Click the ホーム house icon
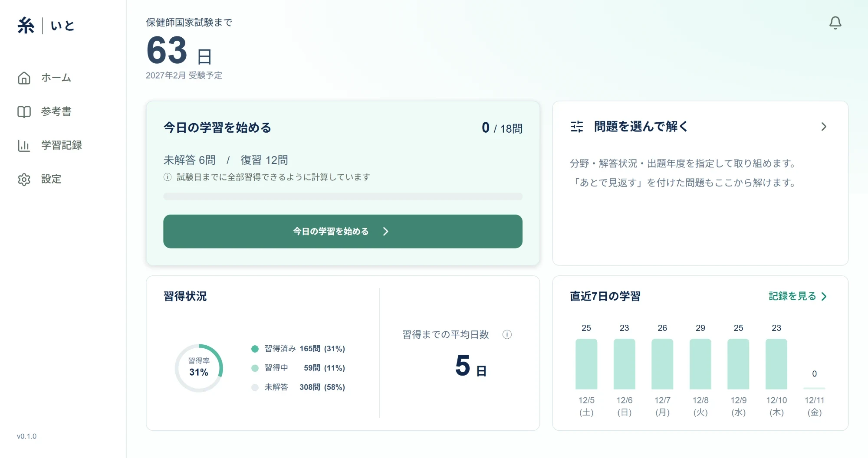Viewport: 868px width, 458px height. pos(24,78)
